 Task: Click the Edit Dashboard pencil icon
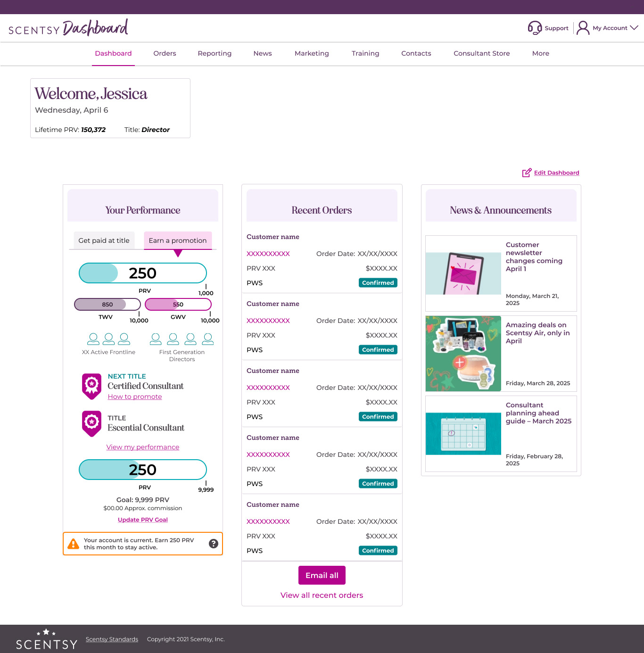click(527, 173)
